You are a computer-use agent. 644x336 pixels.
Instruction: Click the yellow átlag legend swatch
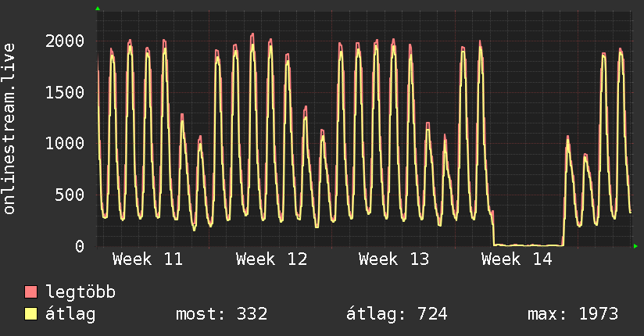pos(31,315)
